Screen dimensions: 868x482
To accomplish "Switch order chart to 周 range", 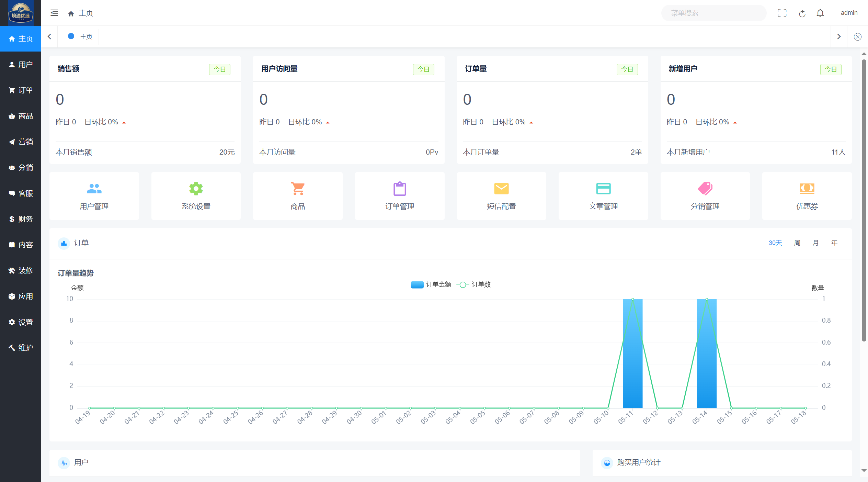I will click(797, 243).
